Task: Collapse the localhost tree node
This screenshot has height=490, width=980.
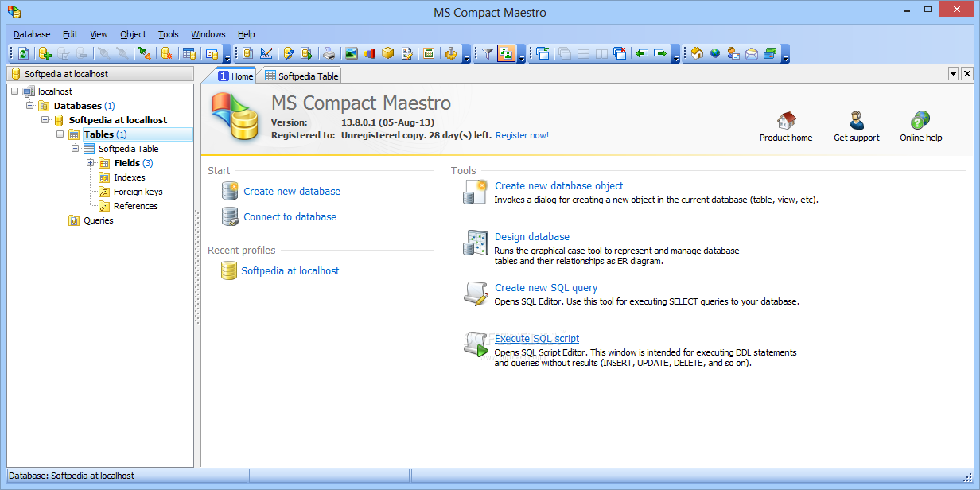Action: (15, 91)
